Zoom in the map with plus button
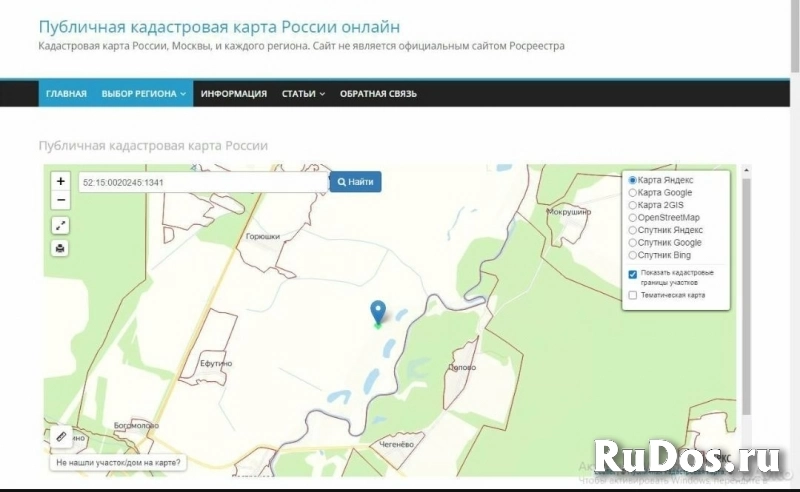Screen dimensions: 800x492 click(x=61, y=181)
